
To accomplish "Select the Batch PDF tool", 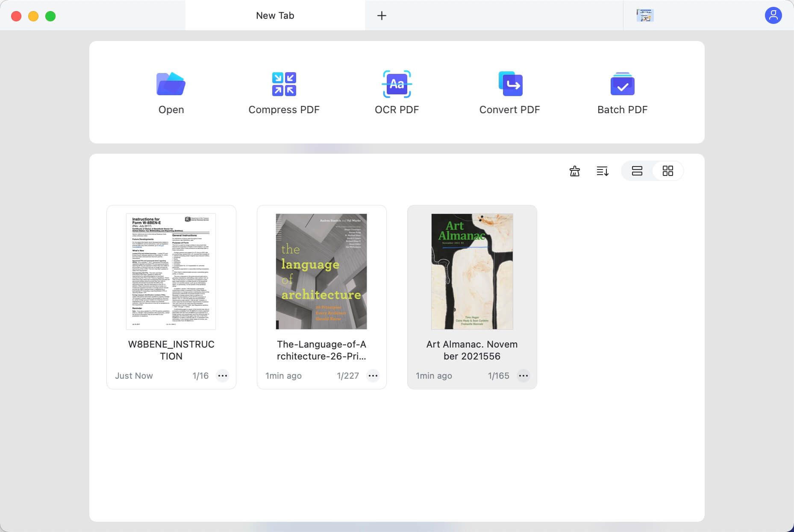I will point(622,84).
